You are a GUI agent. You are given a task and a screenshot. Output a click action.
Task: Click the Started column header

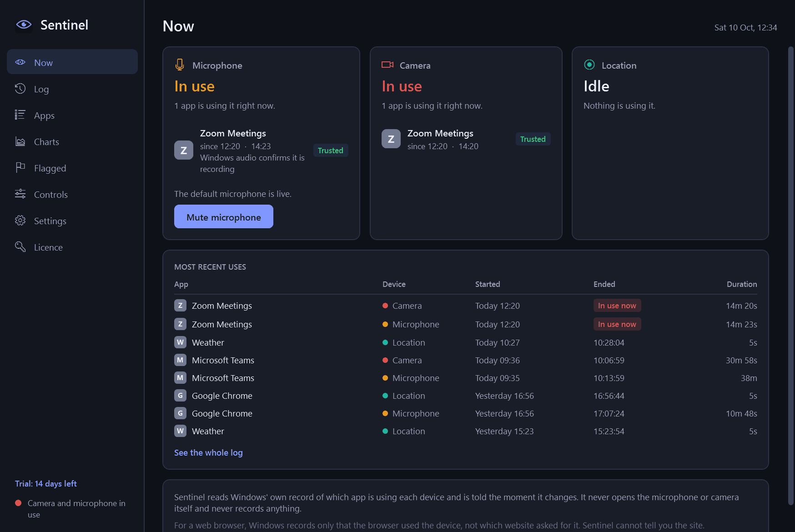pyautogui.click(x=488, y=284)
